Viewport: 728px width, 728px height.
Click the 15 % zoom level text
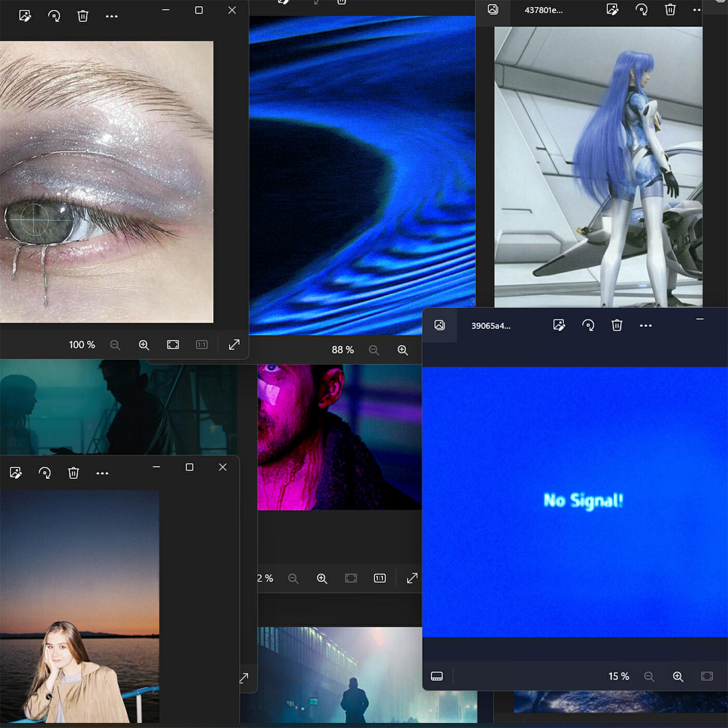click(x=619, y=677)
